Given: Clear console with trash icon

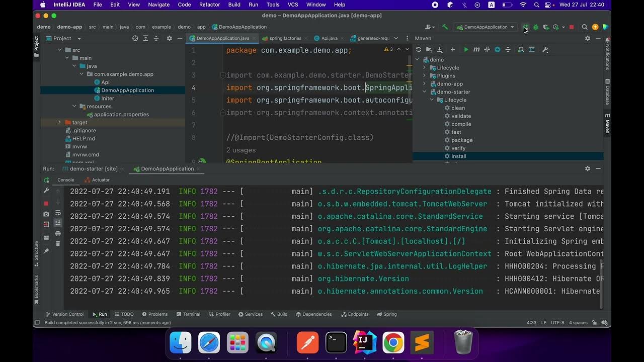Looking at the screenshot, I should pos(58,244).
